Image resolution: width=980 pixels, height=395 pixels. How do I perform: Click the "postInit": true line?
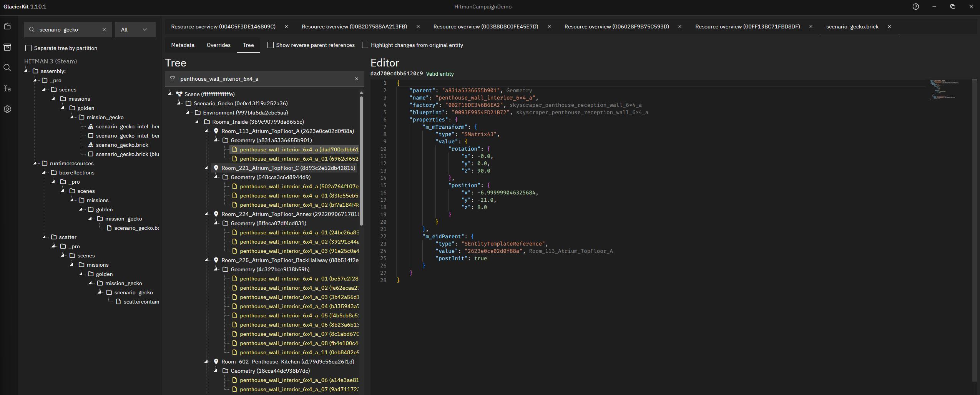coord(461,258)
